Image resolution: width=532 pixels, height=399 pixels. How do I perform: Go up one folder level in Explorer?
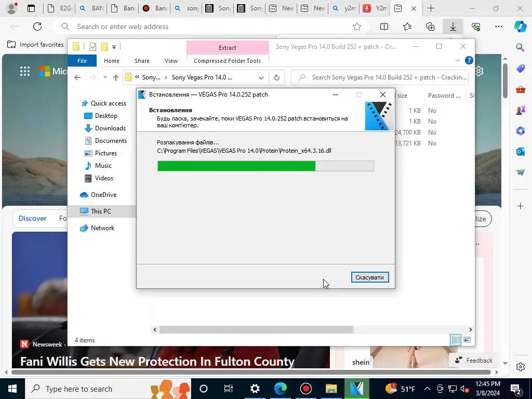(x=116, y=78)
